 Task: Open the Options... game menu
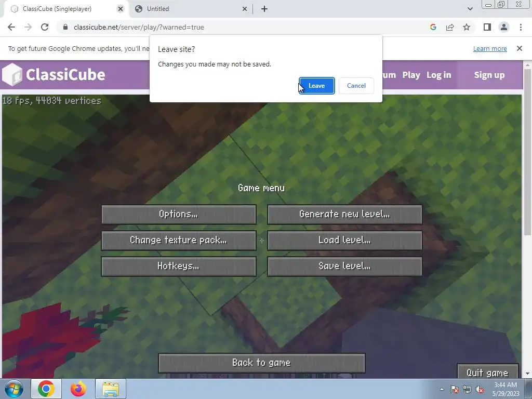(x=179, y=215)
